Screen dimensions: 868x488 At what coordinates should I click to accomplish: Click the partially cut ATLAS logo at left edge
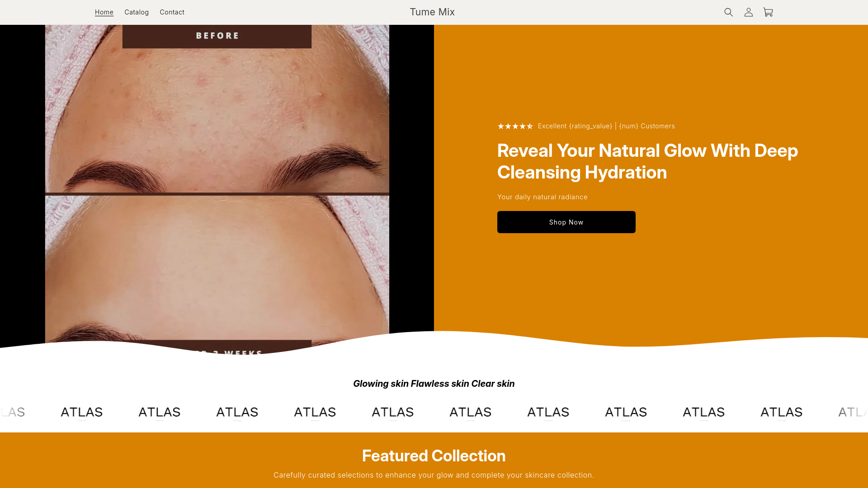point(13,413)
